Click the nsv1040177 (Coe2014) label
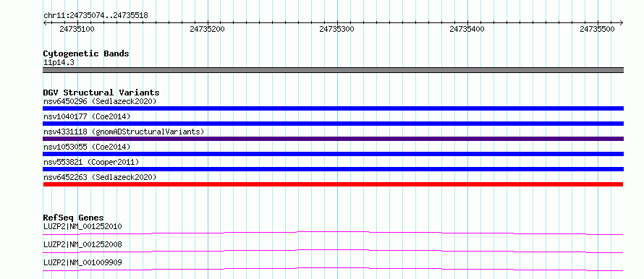Viewport: 644px width, 279px height. coord(87,116)
